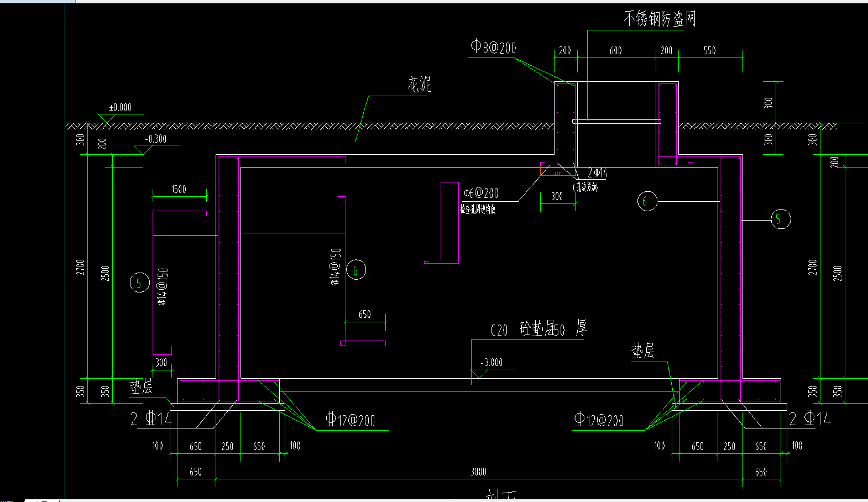868x502 pixels.
Task: Select the circled 5 tag outside right wall
Action: click(x=781, y=219)
